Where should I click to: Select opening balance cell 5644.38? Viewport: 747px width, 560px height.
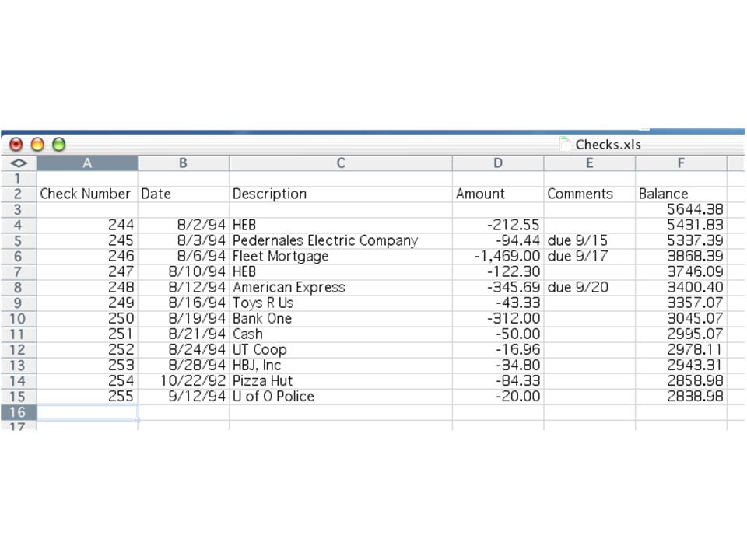(x=681, y=210)
